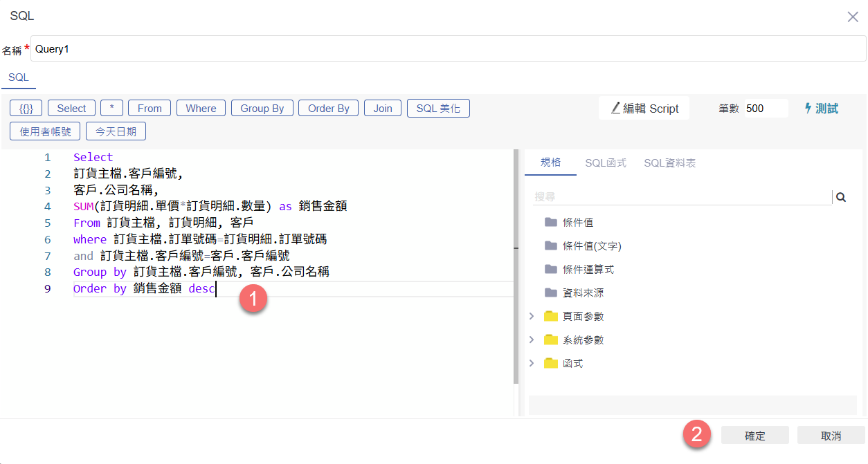
Task: Open the 條件值 folder
Action: coord(577,223)
